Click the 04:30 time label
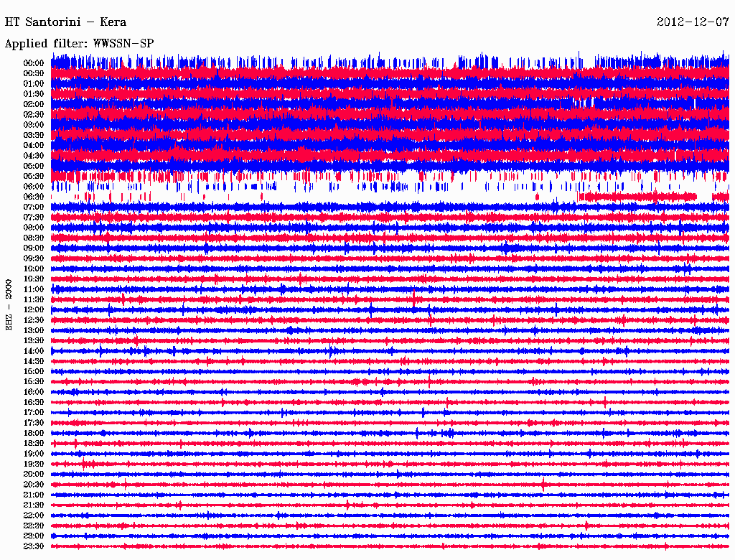735x560 pixels. coord(34,156)
